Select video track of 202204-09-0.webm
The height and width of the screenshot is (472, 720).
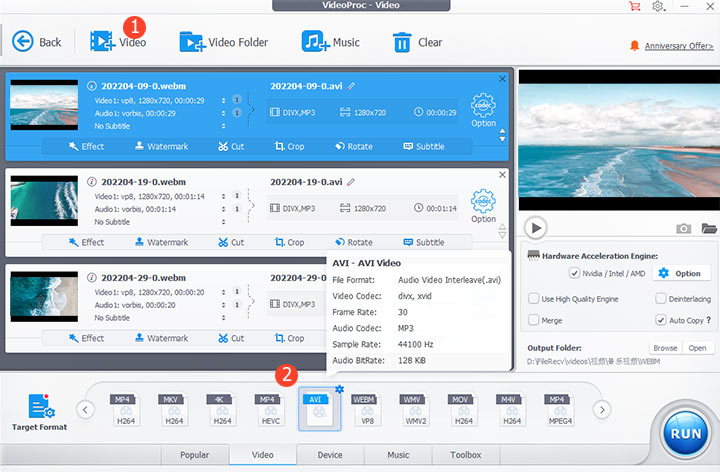(224, 100)
